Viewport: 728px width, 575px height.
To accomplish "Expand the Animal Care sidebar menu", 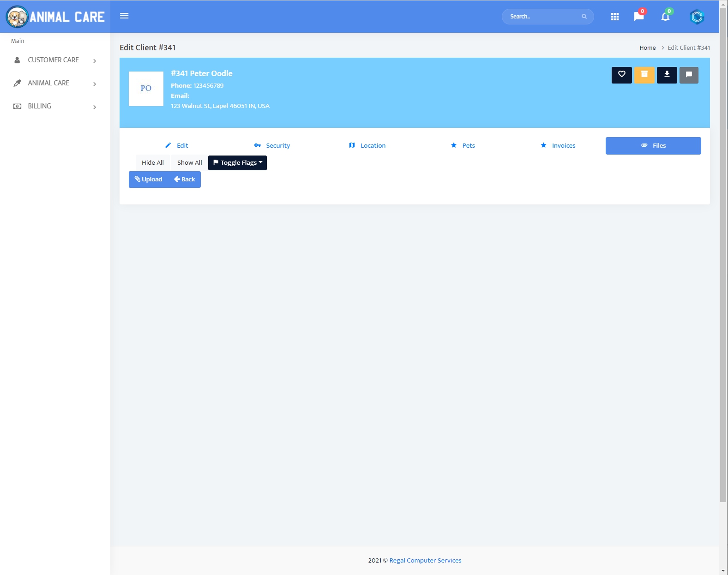I will (x=55, y=83).
